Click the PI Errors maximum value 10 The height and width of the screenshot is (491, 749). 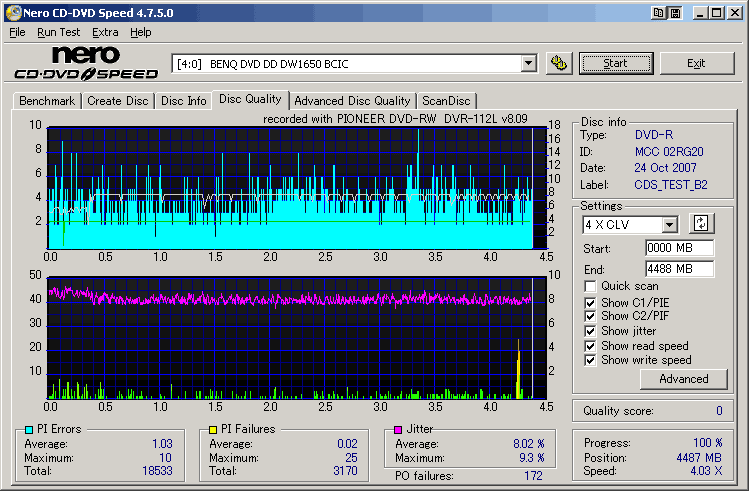coord(165,458)
